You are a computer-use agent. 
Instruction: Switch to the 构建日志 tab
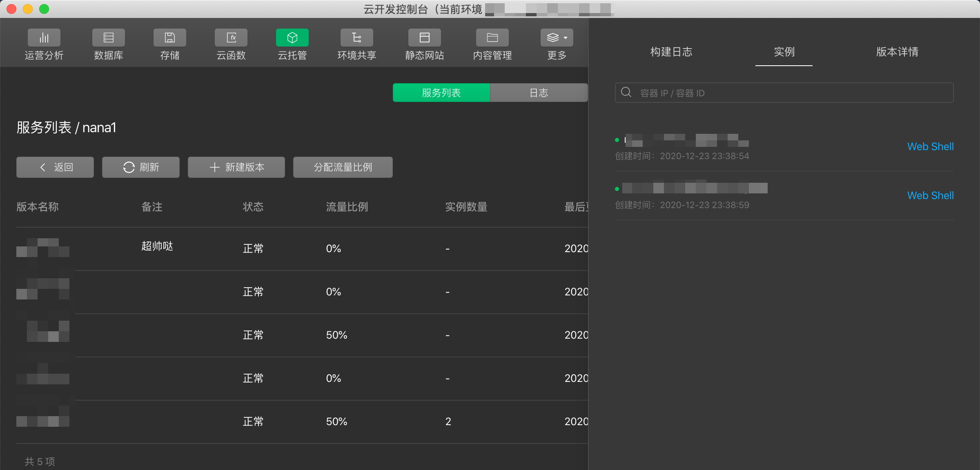[x=671, y=52]
